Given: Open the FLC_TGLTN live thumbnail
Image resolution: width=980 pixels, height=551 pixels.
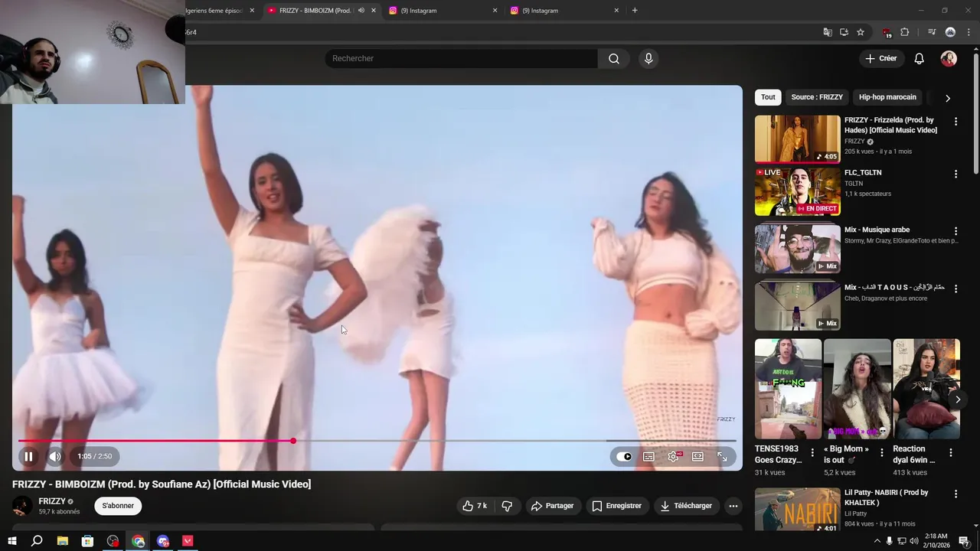Looking at the screenshot, I should (797, 191).
